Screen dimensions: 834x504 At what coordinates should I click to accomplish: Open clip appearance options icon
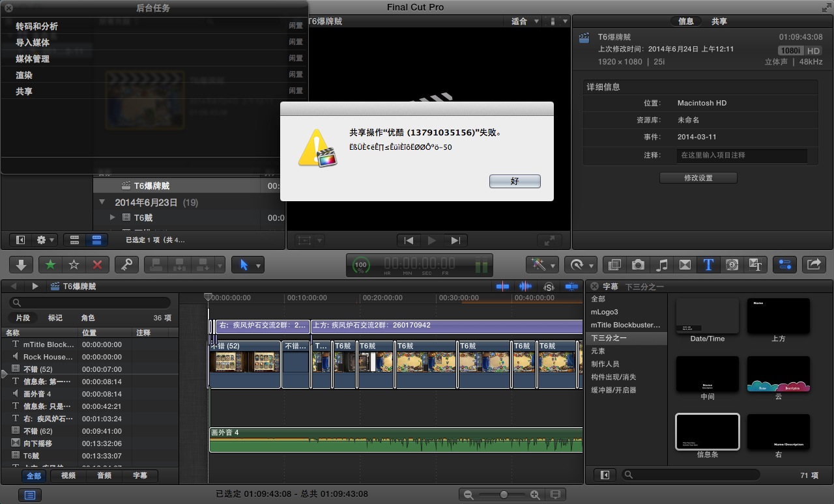555,495
